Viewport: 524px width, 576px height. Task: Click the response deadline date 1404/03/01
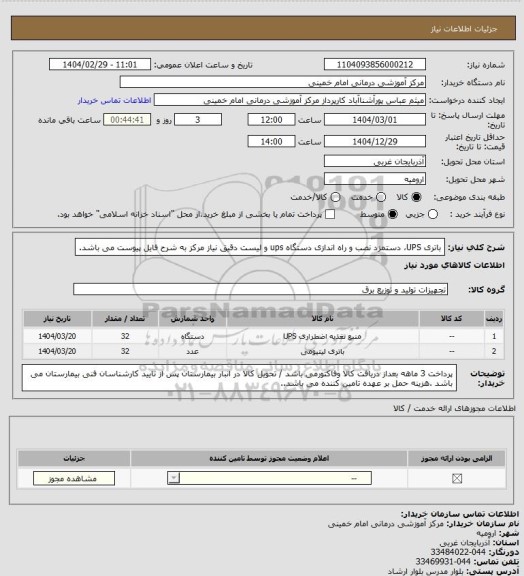375,120
